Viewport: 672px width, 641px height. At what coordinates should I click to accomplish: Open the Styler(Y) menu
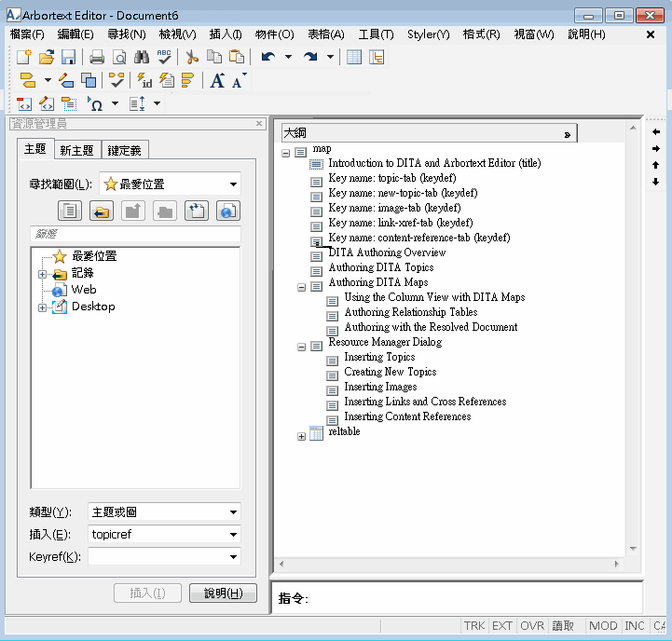(428, 34)
